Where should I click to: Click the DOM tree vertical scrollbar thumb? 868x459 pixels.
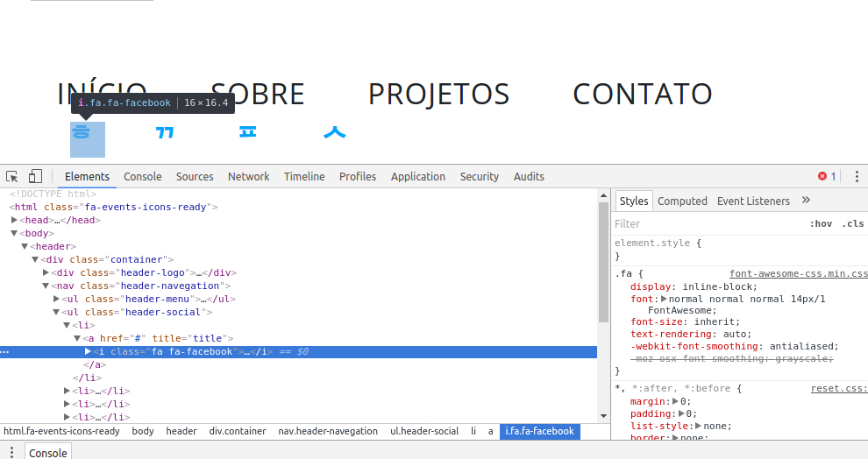[x=603, y=262]
